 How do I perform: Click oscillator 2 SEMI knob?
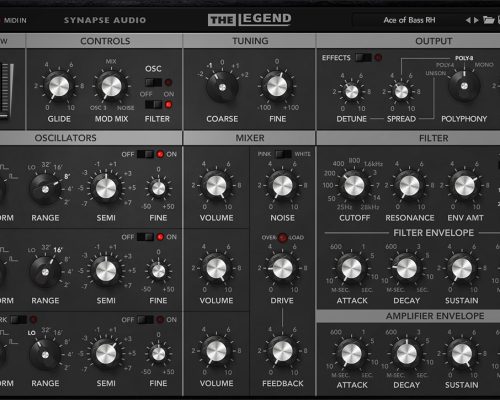tap(106, 270)
